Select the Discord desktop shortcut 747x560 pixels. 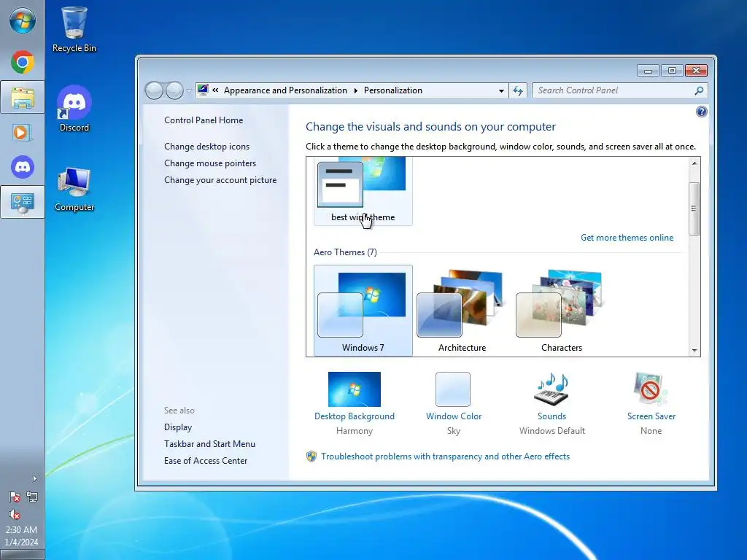tap(74, 109)
